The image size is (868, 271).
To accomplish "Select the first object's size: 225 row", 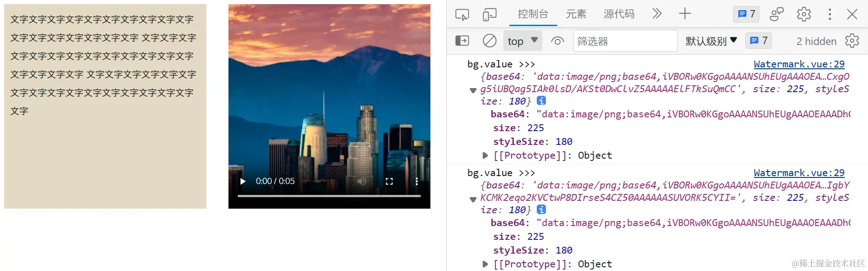I will [x=518, y=128].
